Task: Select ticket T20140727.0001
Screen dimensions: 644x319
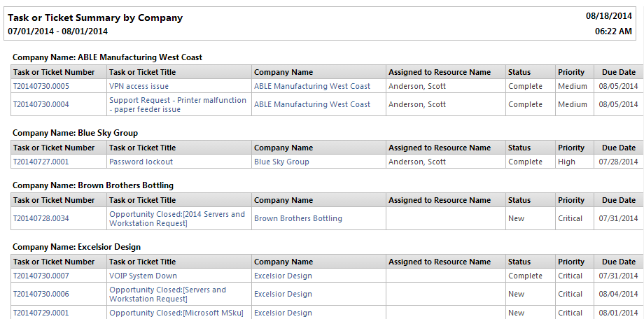Action: pyautogui.click(x=41, y=162)
